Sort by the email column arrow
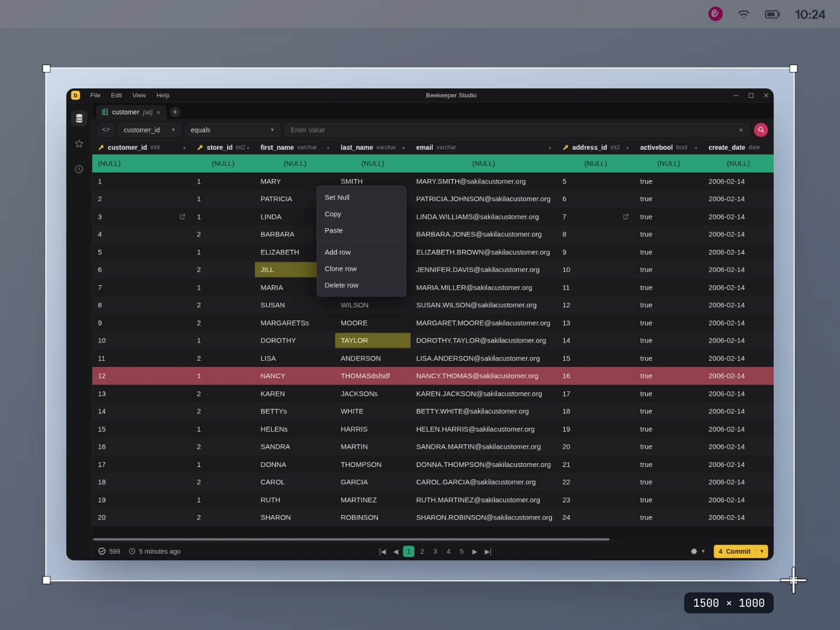 550,148
